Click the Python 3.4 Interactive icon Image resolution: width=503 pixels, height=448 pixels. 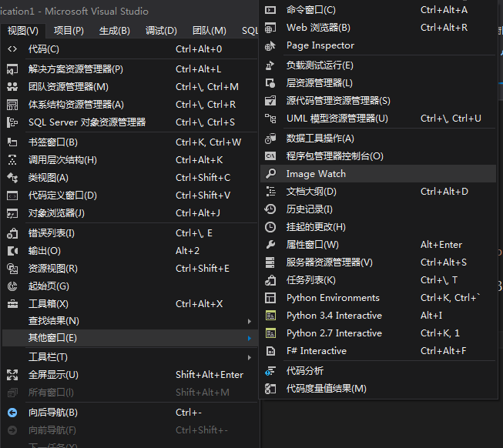(x=270, y=316)
